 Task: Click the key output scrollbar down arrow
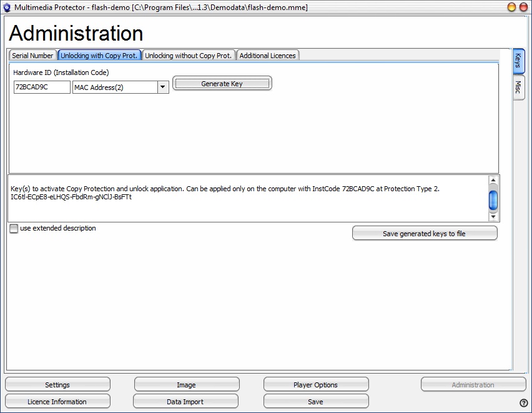click(493, 217)
